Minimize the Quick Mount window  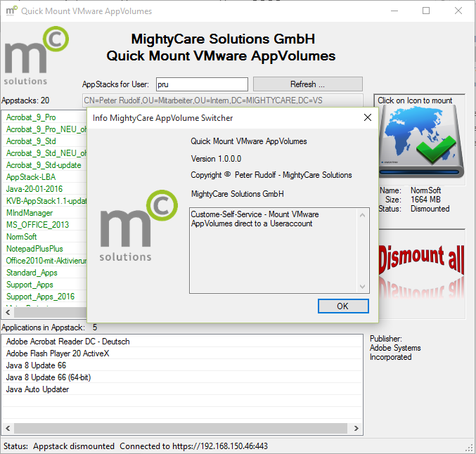[394, 11]
